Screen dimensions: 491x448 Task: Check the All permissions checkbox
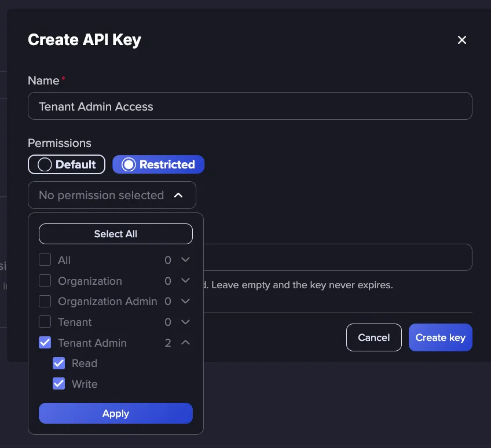point(45,260)
